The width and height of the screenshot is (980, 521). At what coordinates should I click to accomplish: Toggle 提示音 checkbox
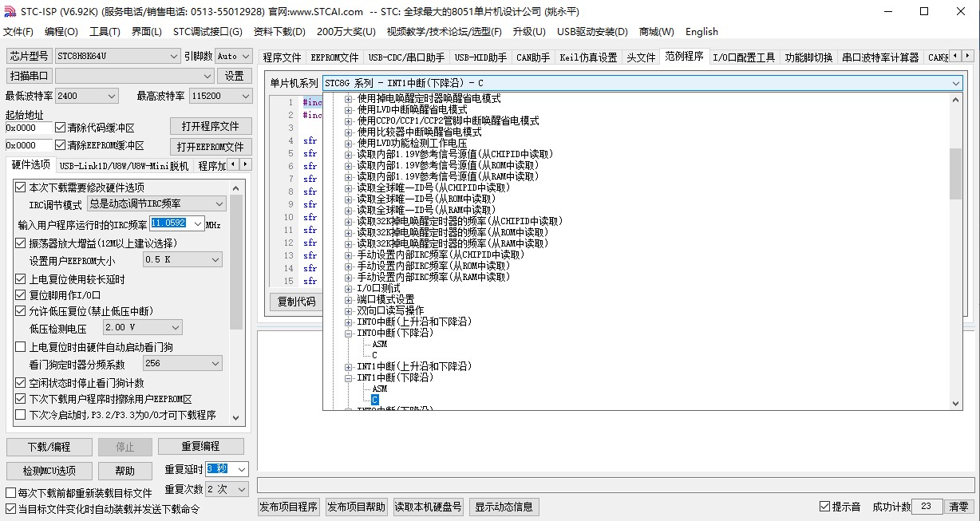tap(825, 507)
